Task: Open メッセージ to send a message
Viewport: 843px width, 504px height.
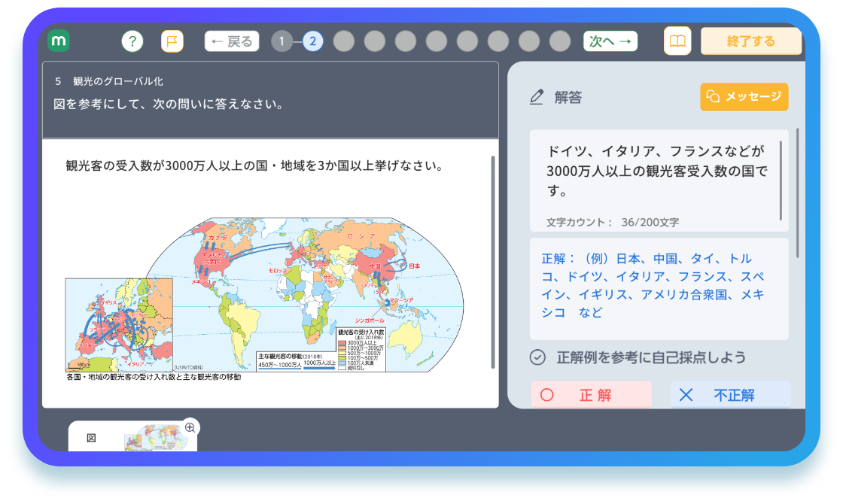Action: pyautogui.click(x=744, y=96)
